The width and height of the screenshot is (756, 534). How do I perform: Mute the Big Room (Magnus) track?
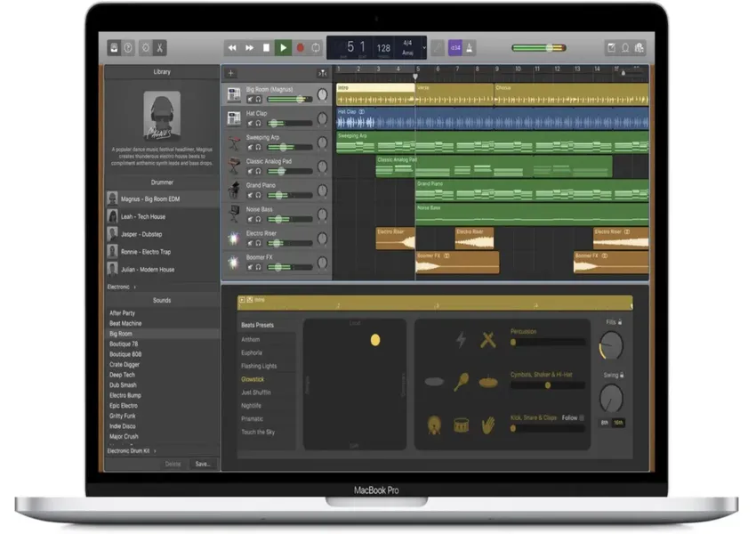tap(250, 100)
